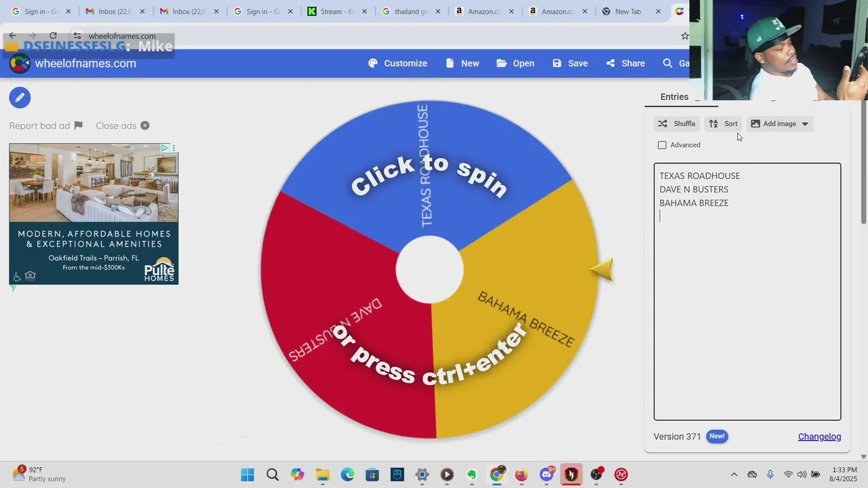Create a New wheel
The height and width of the screenshot is (488, 868).
click(462, 63)
